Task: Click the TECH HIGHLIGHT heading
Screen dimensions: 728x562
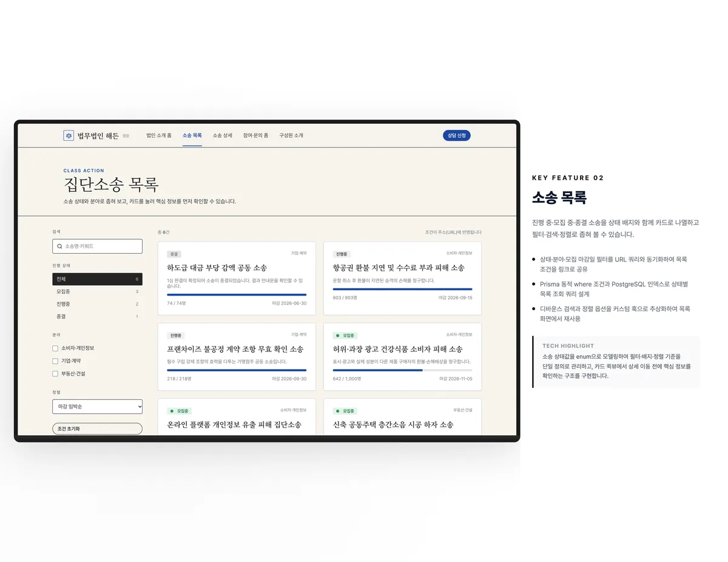Action: [568, 346]
